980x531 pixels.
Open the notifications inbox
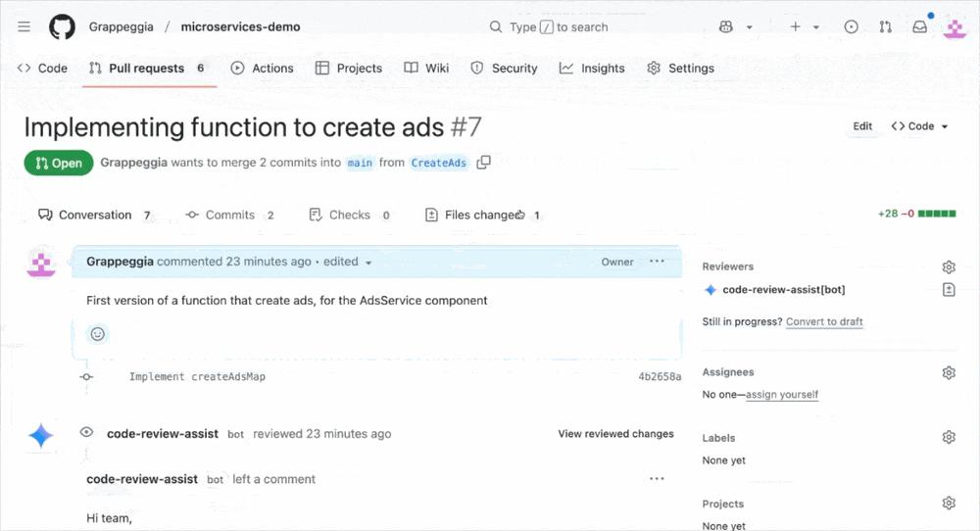pyautogui.click(x=919, y=27)
